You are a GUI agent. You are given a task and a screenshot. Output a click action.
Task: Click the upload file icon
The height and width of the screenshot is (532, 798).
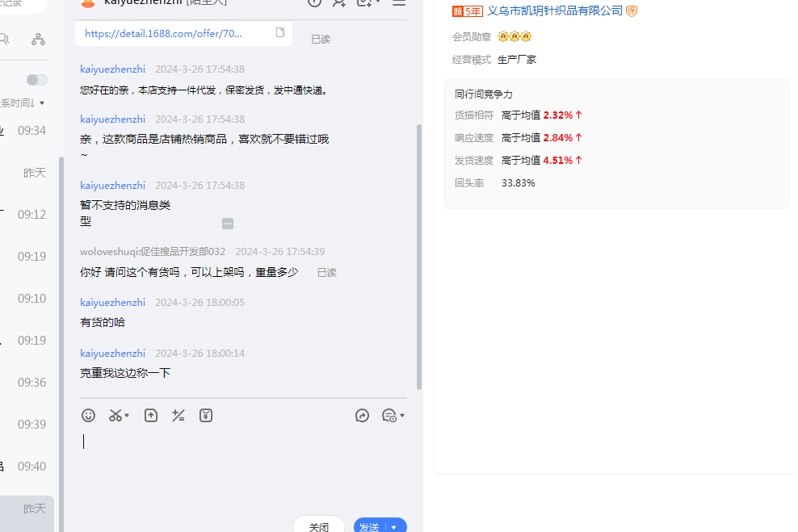151,416
